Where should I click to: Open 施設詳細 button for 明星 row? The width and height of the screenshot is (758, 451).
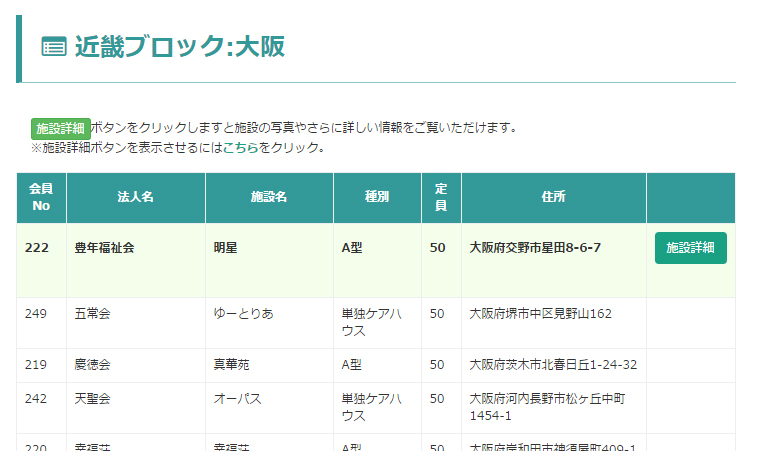click(690, 248)
